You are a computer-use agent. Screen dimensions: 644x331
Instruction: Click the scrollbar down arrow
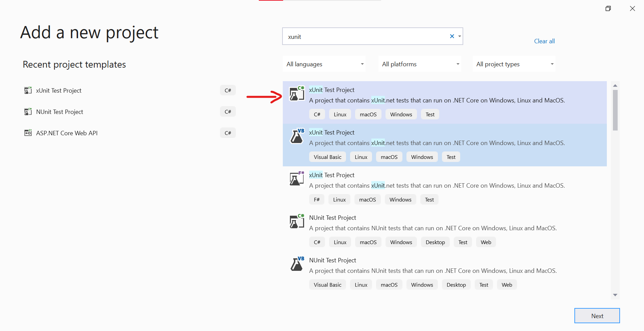tap(615, 295)
